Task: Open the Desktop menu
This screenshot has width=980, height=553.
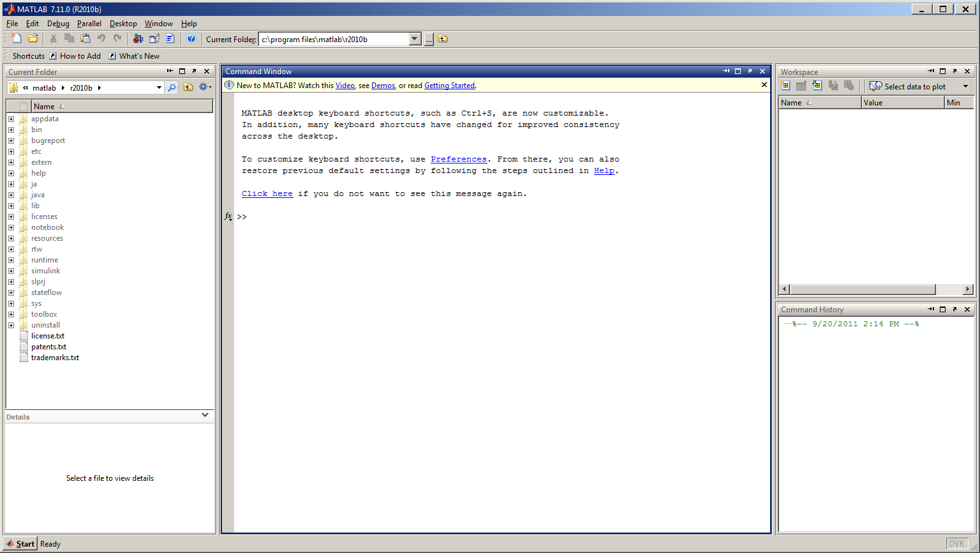Action: pos(123,24)
